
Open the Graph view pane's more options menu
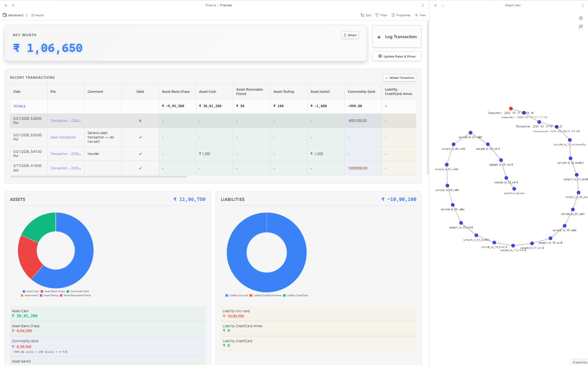tap(583, 5)
